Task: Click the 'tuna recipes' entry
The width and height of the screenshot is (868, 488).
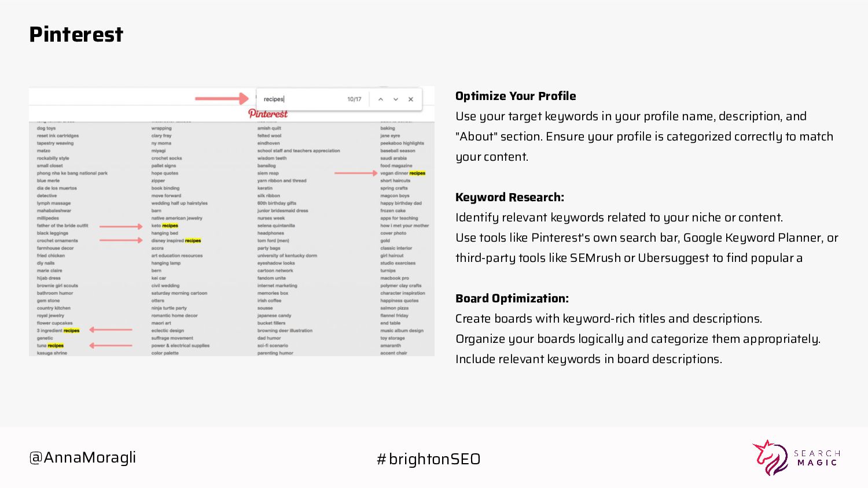Action: (50, 346)
